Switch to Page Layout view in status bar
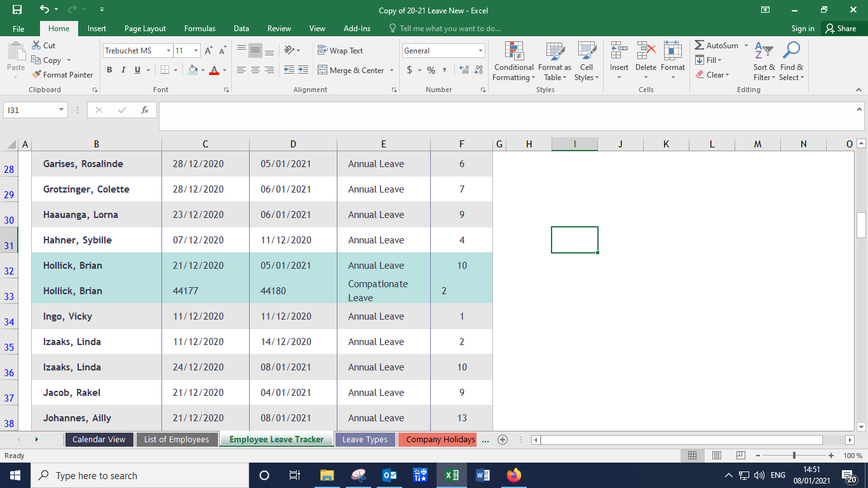Viewport: 868px width, 488px height. click(x=717, y=456)
